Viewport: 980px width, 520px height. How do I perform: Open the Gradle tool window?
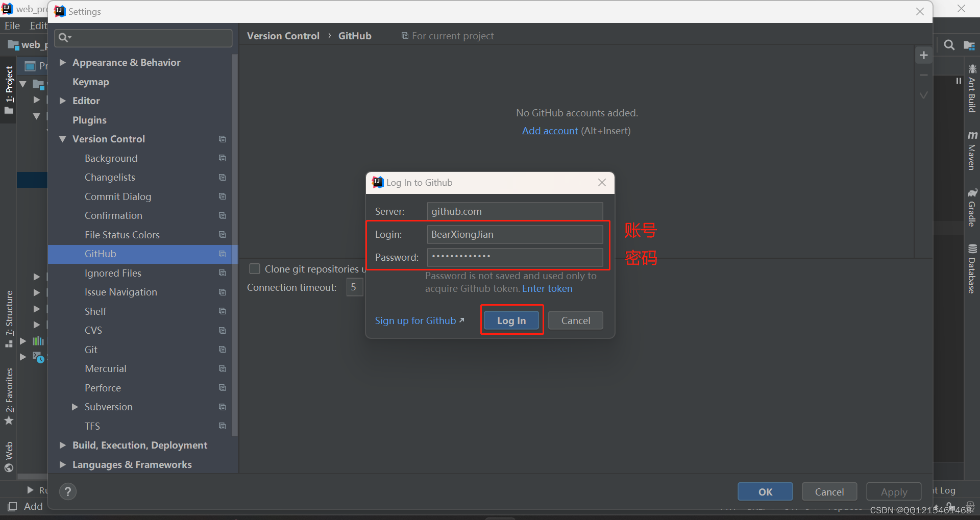point(972,208)
